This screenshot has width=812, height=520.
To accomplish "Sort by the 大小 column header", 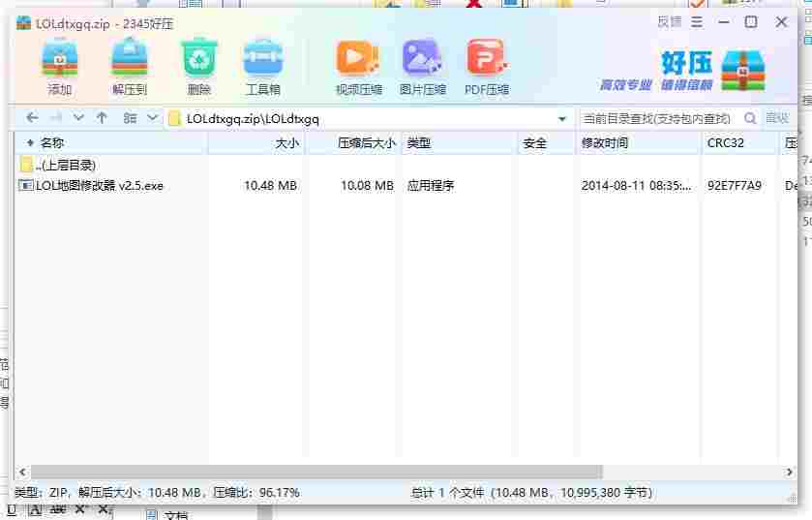I will 256,143.
